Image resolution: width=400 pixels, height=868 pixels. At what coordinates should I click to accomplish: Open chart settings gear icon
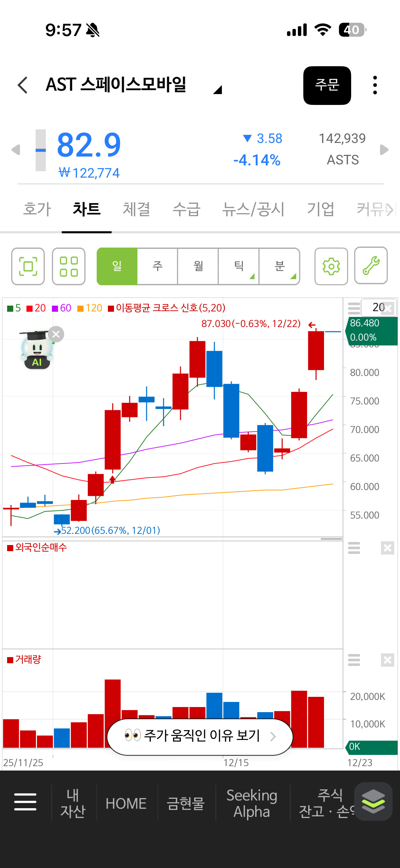331,266
